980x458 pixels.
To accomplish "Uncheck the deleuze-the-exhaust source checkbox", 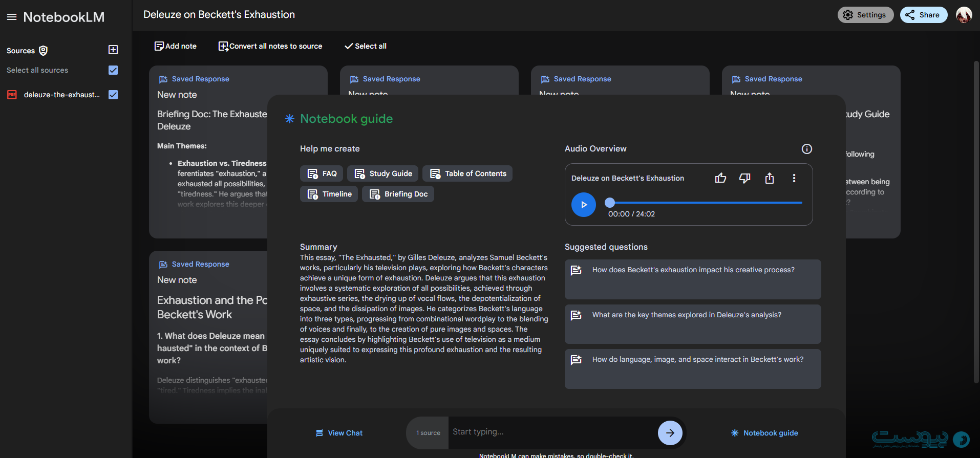I will [x=113, y=95].
